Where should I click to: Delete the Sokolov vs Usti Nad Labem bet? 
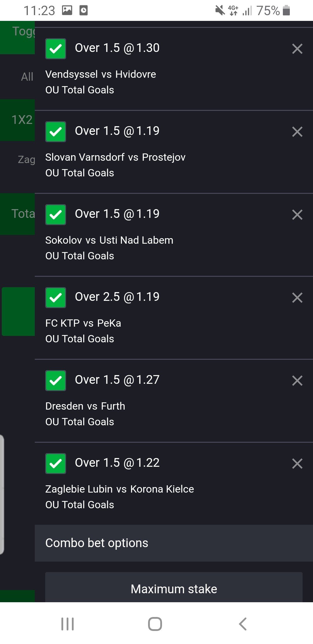297,215
